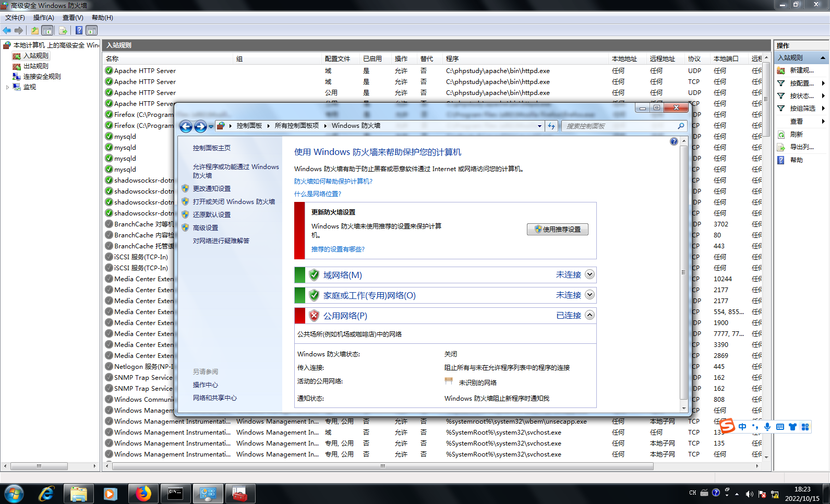The height and width of the screenshot is (504, 830).
Task: Open 高级设置 link in sidebar
Action: coord(206,228)
